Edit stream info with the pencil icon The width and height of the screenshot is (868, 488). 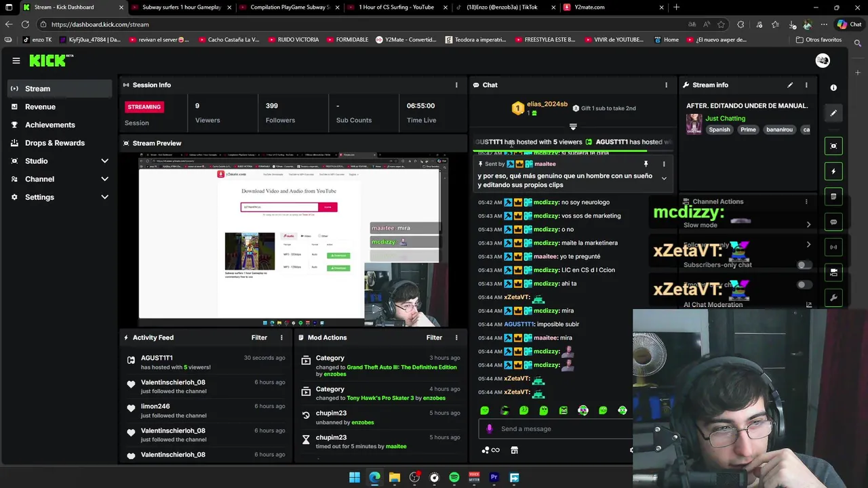(x=790, y=85)
